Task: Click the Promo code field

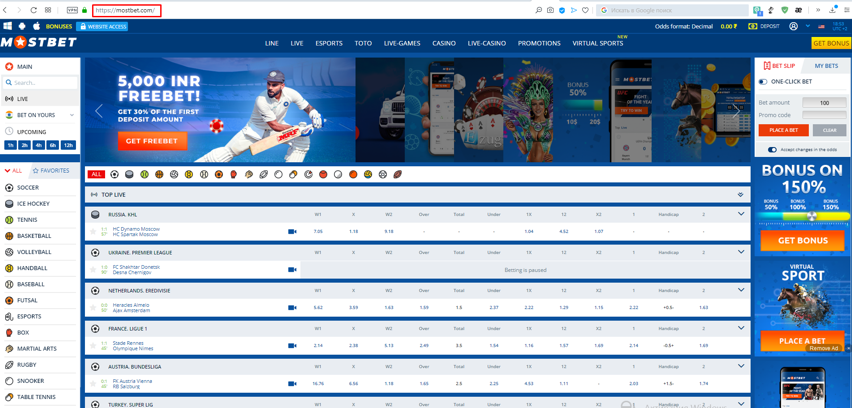Action: point(824,115)
